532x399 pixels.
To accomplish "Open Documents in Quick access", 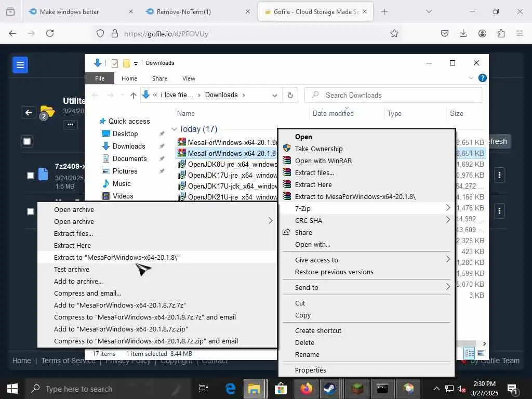I will pyautogui.click(x=129, y=158).
